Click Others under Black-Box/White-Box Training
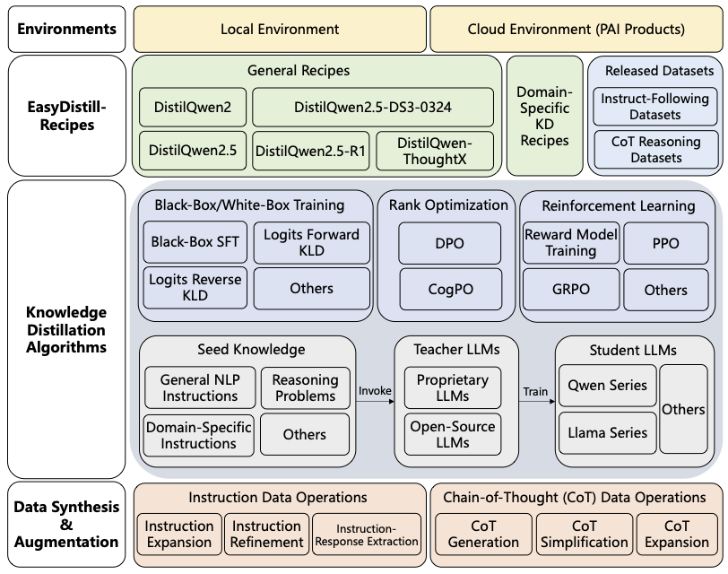This screenshot has width=728, height=574. (311, 289)
